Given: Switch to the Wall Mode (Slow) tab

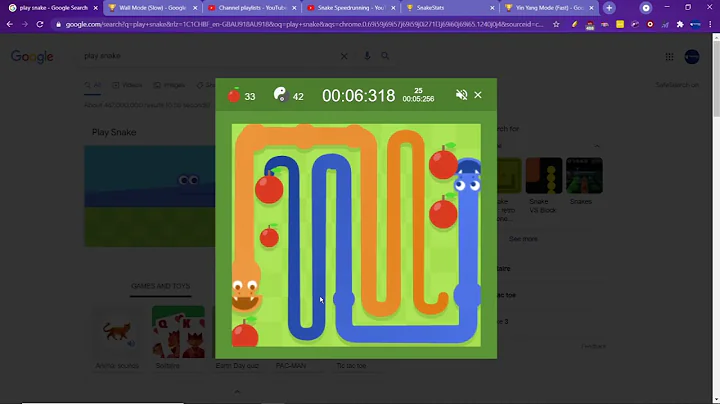Looking at the screenshot, I should coord(152,8).
